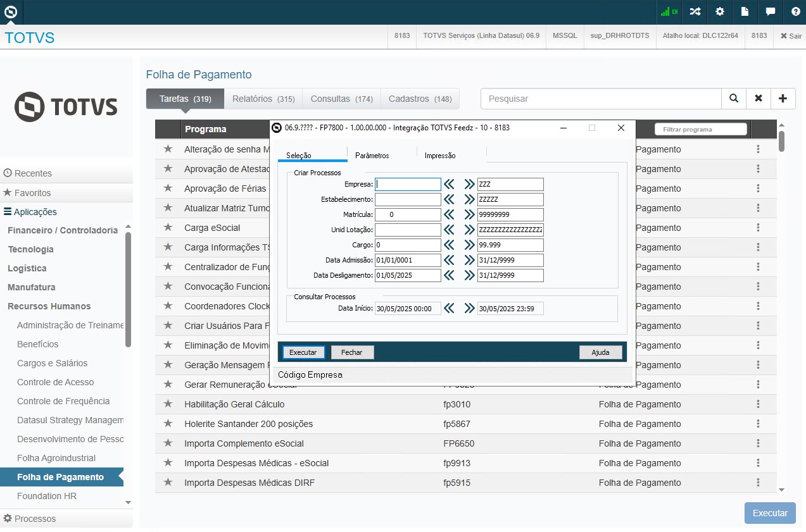Click the Ajuda button
This screenshot has height=532, width=806.
tap(600, 352)
